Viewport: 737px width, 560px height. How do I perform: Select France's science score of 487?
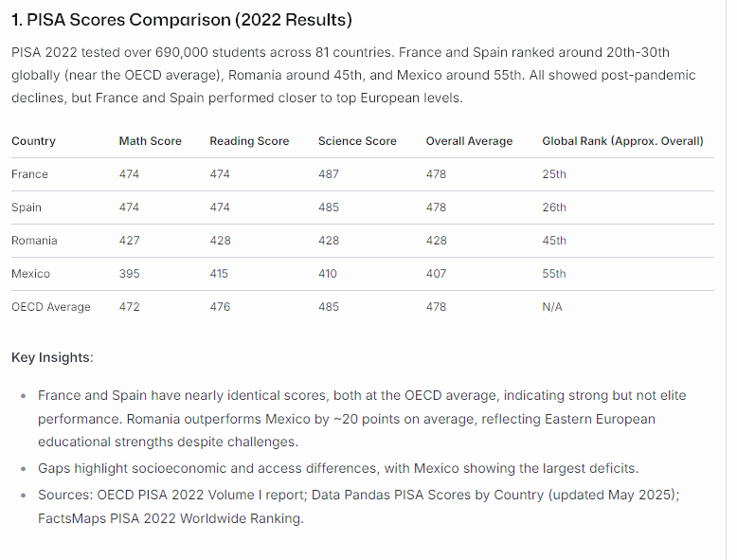click(329, 174)
